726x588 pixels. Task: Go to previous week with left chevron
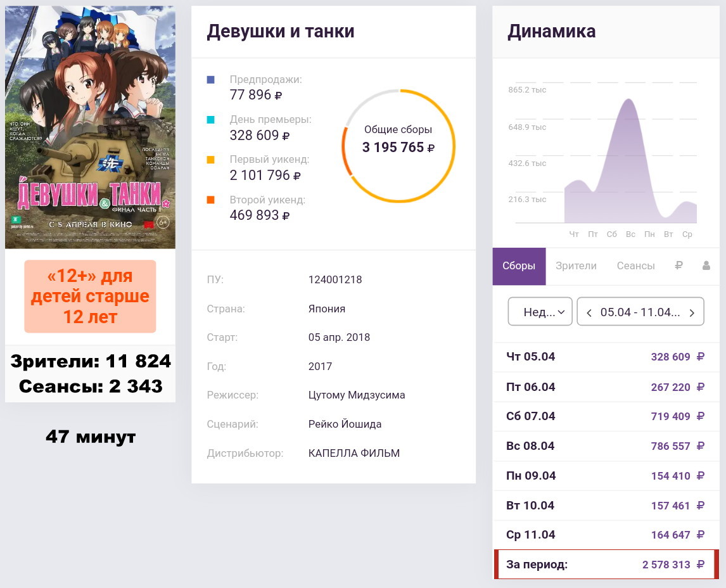click(589, 312)
